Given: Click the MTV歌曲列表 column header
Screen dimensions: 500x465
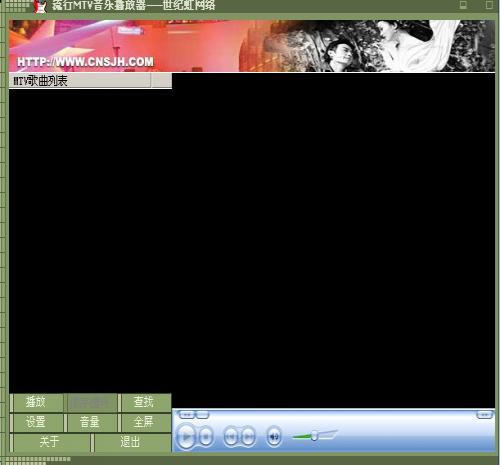Looking at the screenshot, I should (x=80, y=81).
